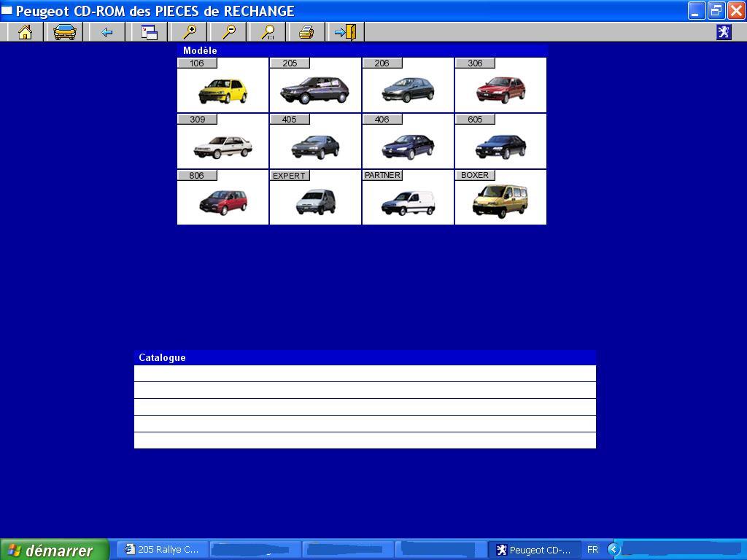Open the vehicle selection car icon

65,32
